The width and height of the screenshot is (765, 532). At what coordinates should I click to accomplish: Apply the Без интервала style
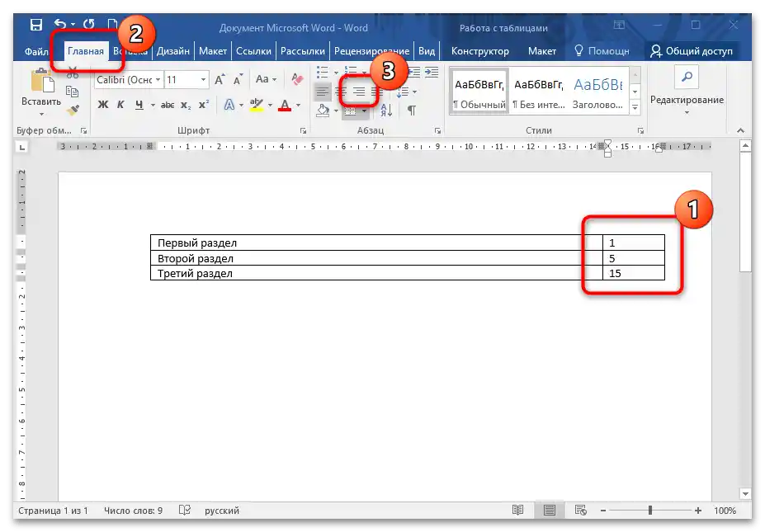pyautogui.click(x=539, y=92)
